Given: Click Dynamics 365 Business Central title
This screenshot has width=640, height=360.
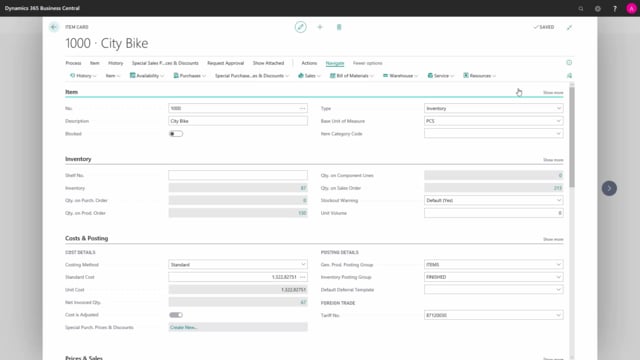Looking at the screenshot, I should [x=42, y=8].
